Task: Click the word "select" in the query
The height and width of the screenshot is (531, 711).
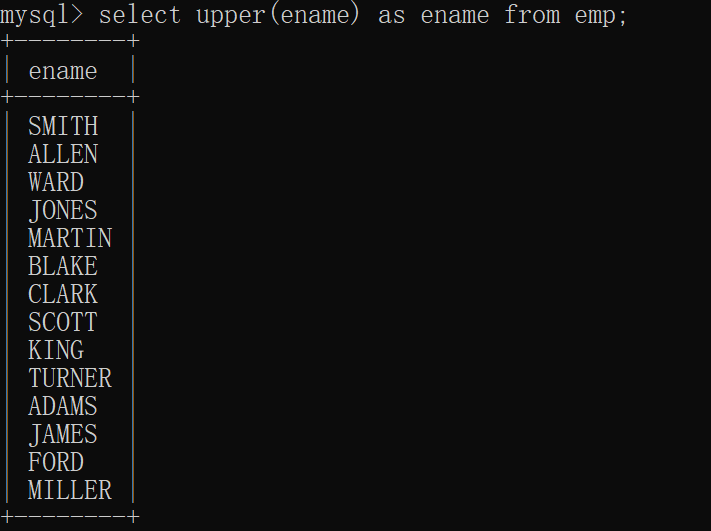Action: [x=140, y=15]
